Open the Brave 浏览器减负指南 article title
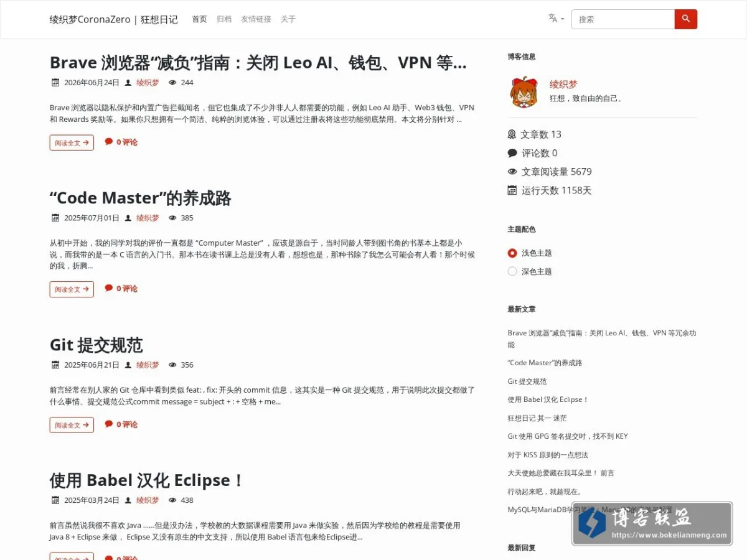This screenshot has height=560, width=747. (x=258, y=63)
